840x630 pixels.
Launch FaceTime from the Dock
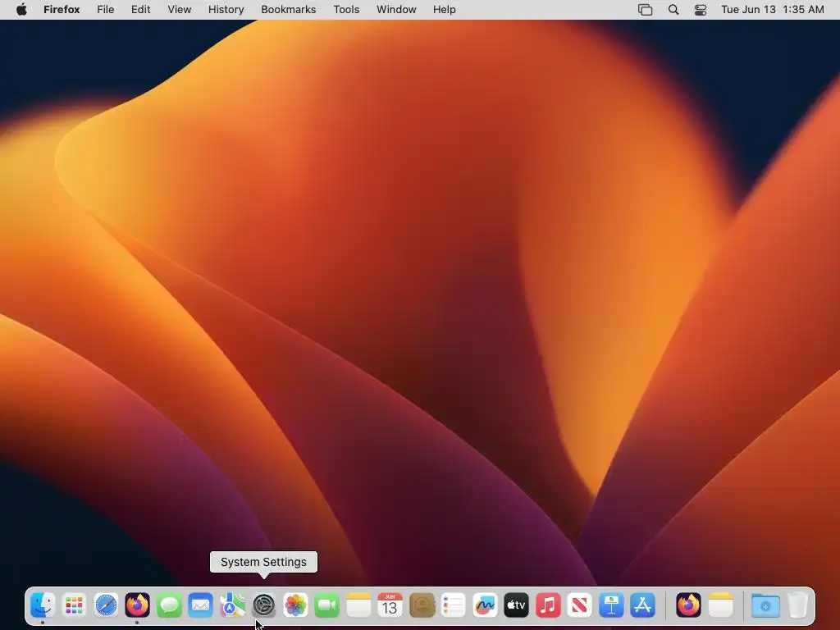326,605
